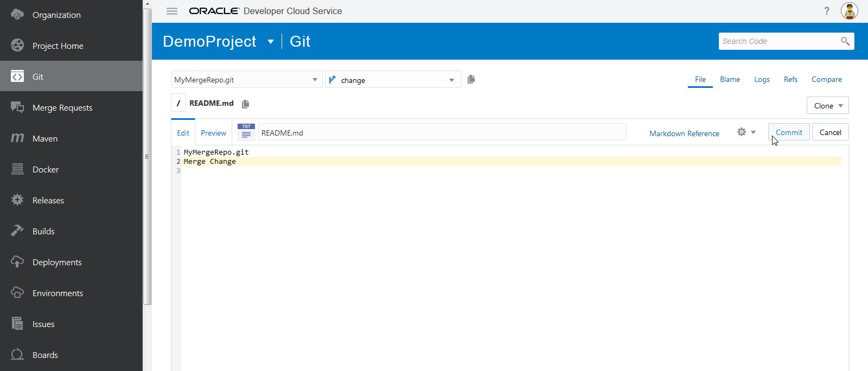Click the Issues clipboard icon

(x=17, y=323)
